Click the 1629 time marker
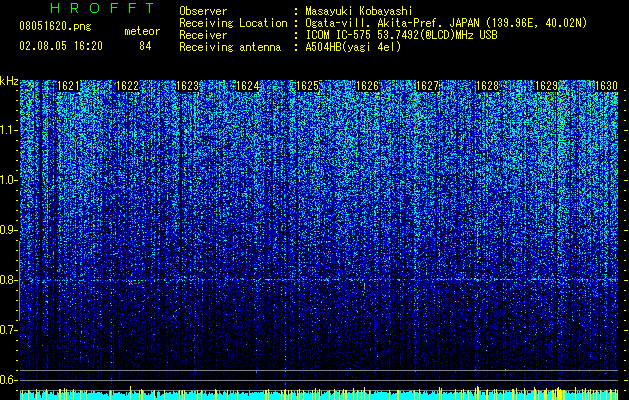The image size is (629, 400). (547, 86)
